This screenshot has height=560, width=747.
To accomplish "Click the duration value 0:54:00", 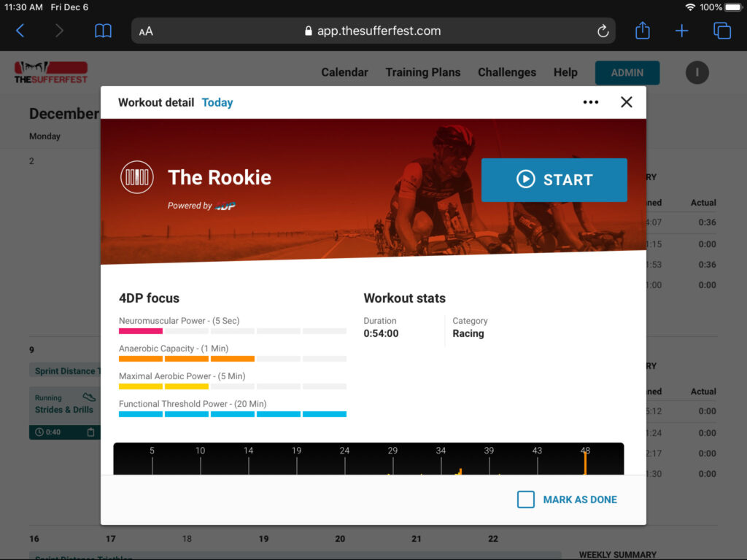I will (x=381, y=333).
